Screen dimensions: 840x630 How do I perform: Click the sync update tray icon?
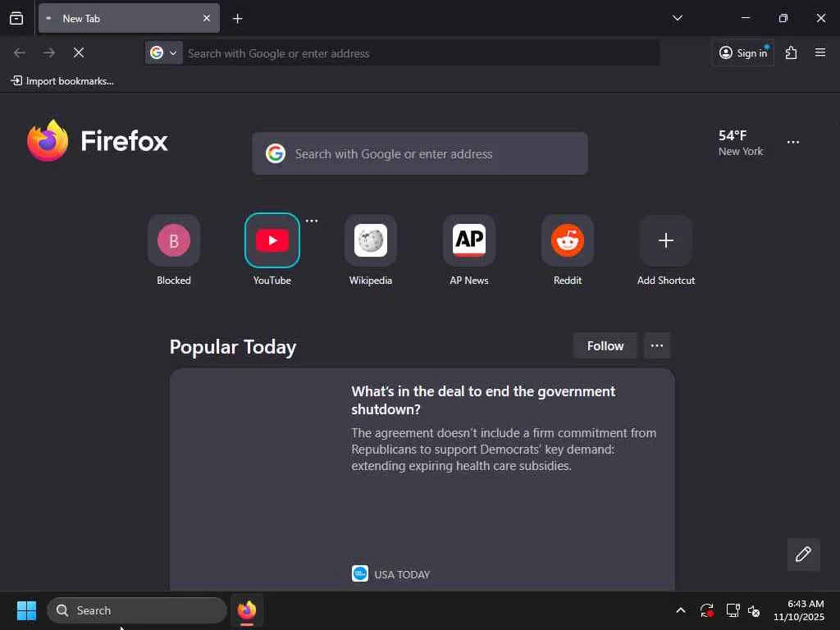(706, 610)
